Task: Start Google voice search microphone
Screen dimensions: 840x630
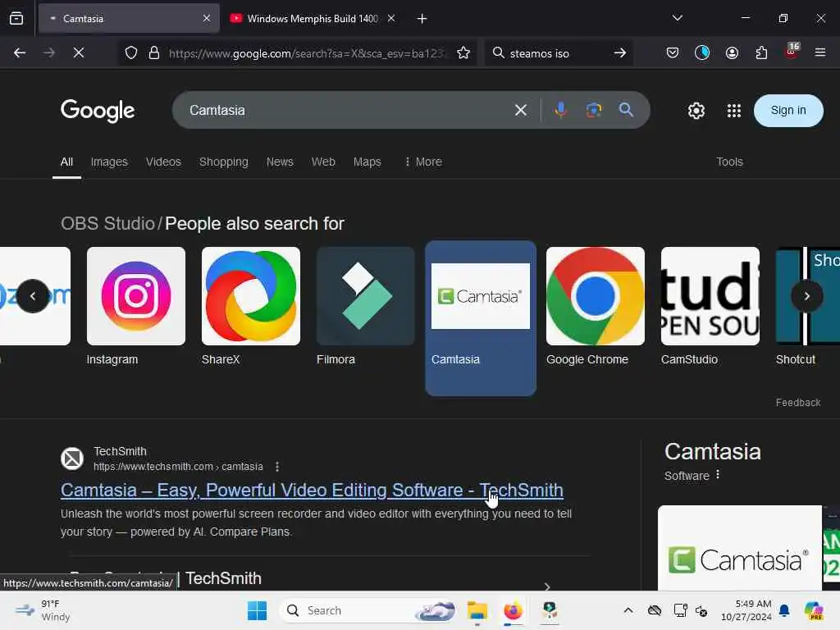Action: point(560,111)
